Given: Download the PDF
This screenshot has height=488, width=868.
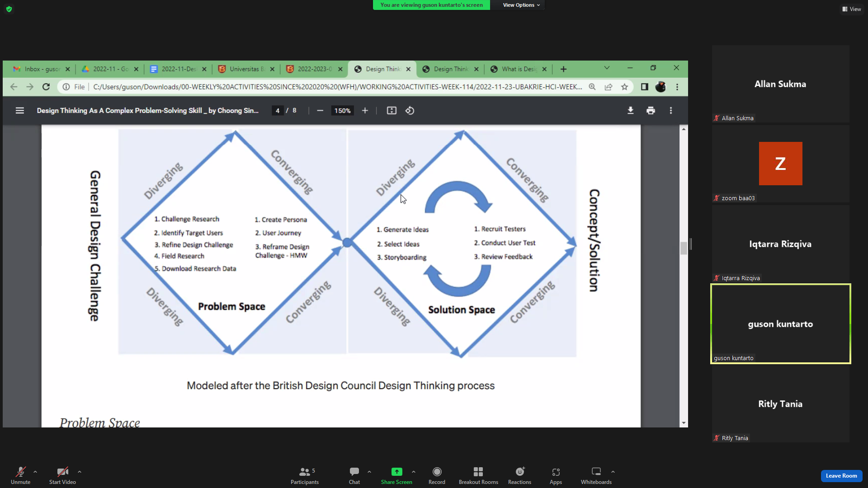Looking at the screenshot, I should point(631,111).
